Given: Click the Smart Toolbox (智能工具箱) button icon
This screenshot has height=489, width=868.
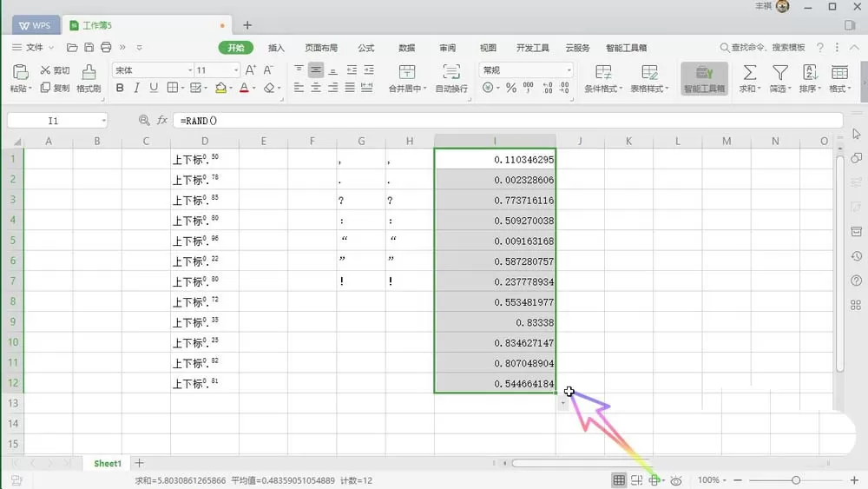Looking at the screenshot, I should pos(704,72).
